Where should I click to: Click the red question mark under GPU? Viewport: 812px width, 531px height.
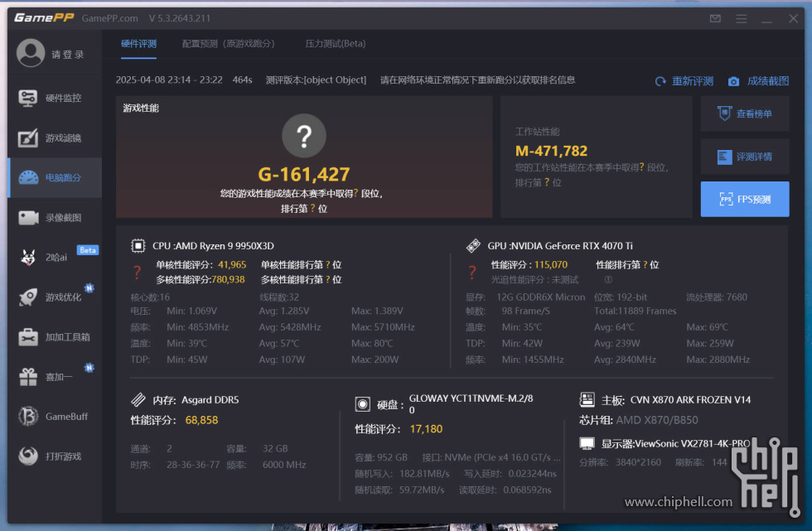[x=471, y=273]
